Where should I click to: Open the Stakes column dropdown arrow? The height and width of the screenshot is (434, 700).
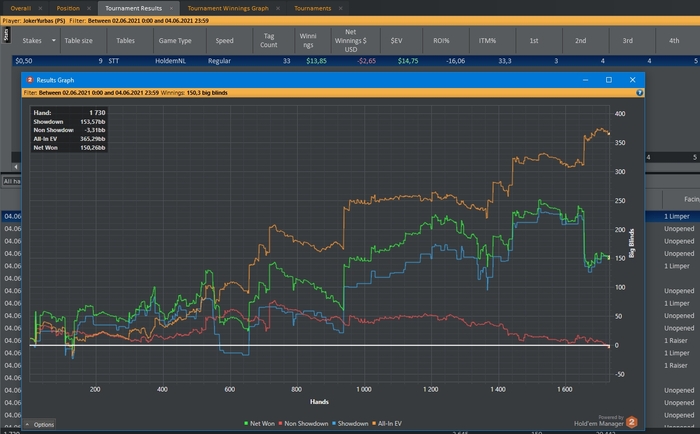pyautogui.click(x=54, y=40)
